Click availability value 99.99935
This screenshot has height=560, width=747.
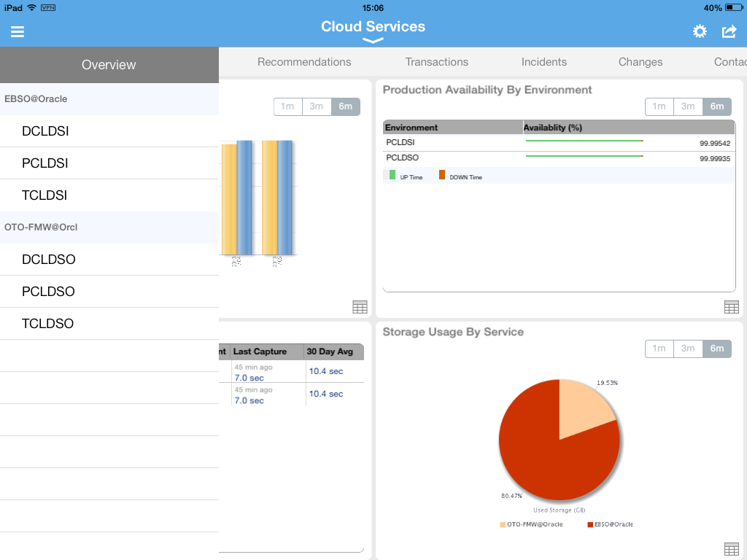(x=715, y=158)
